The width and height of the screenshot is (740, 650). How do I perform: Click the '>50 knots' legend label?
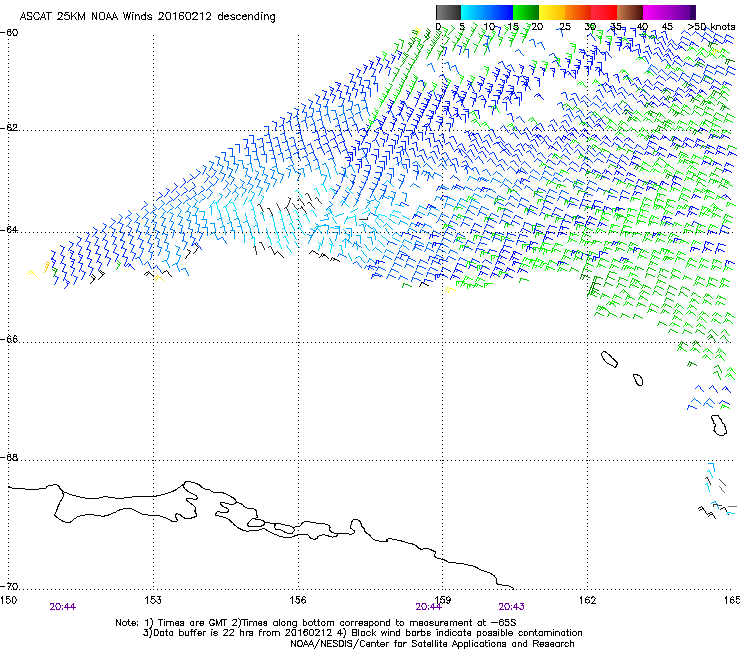pyautogui.click(x=711, y=27)
